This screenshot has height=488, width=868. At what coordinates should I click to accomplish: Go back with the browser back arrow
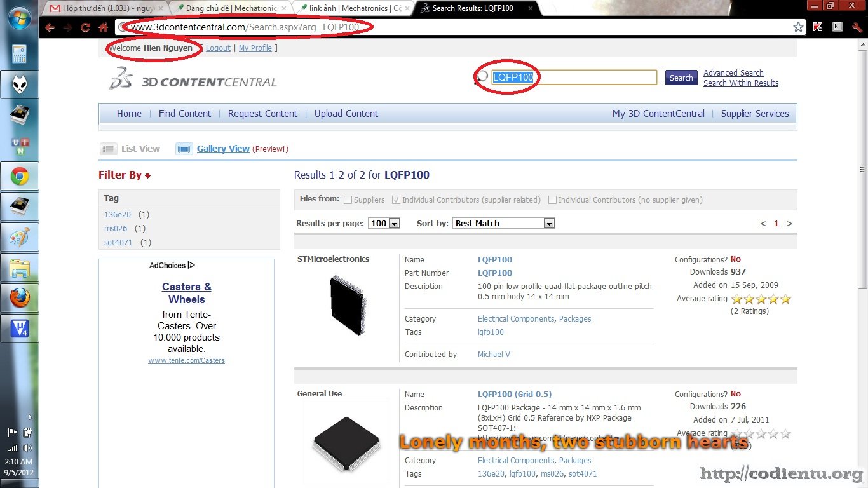(50, 27)
